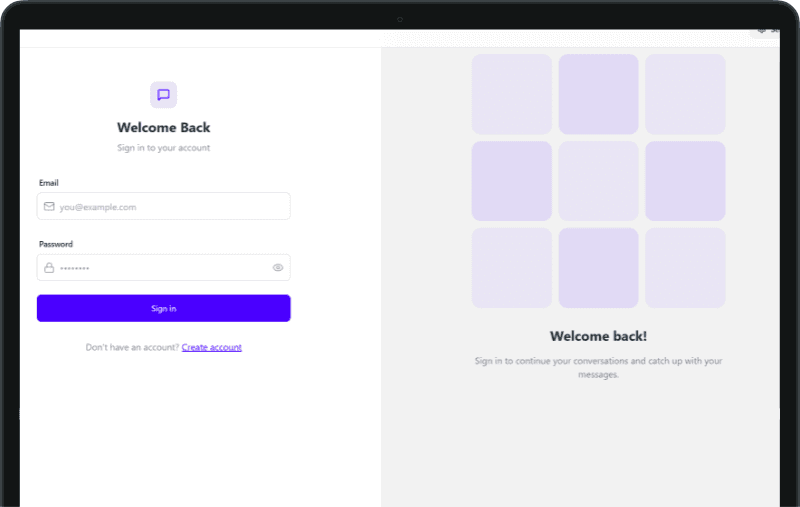Screen dimensions: 800x507
Task: Click the Welcome Back heading
Action: [163, 128]
